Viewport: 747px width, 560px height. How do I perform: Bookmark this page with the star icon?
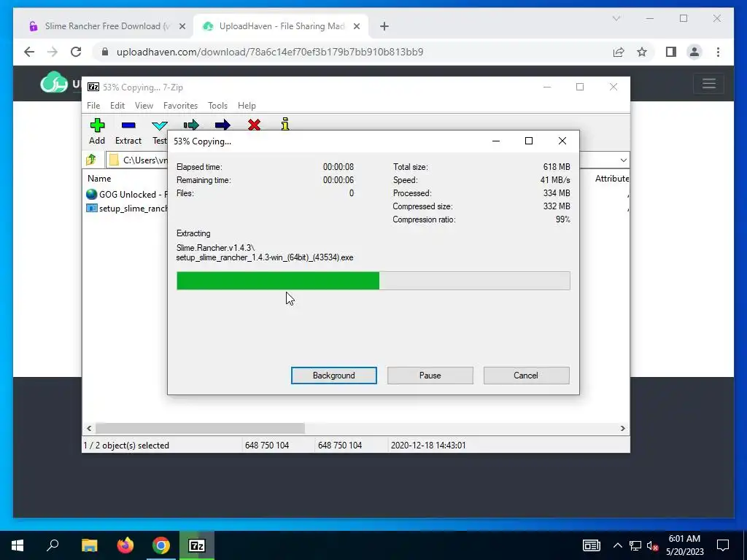[642, 52]
